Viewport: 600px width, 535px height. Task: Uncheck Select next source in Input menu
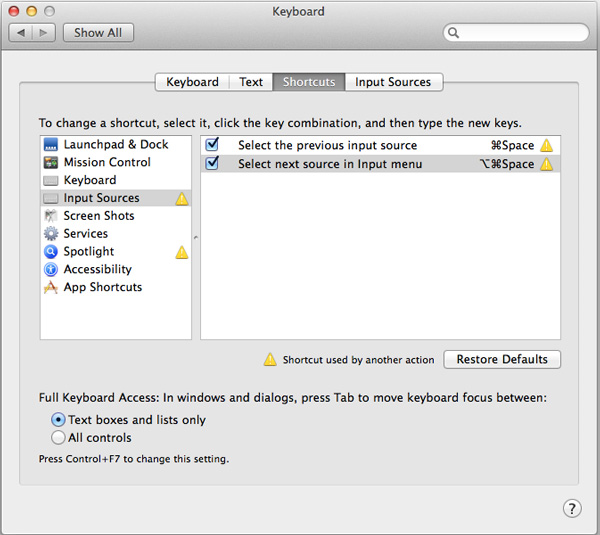pos(212,163)
